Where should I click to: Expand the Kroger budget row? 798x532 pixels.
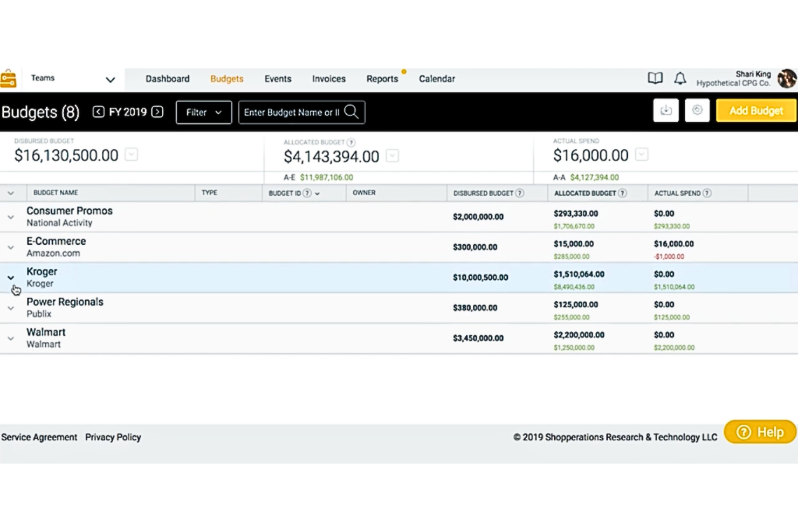(x=11, y=278)
